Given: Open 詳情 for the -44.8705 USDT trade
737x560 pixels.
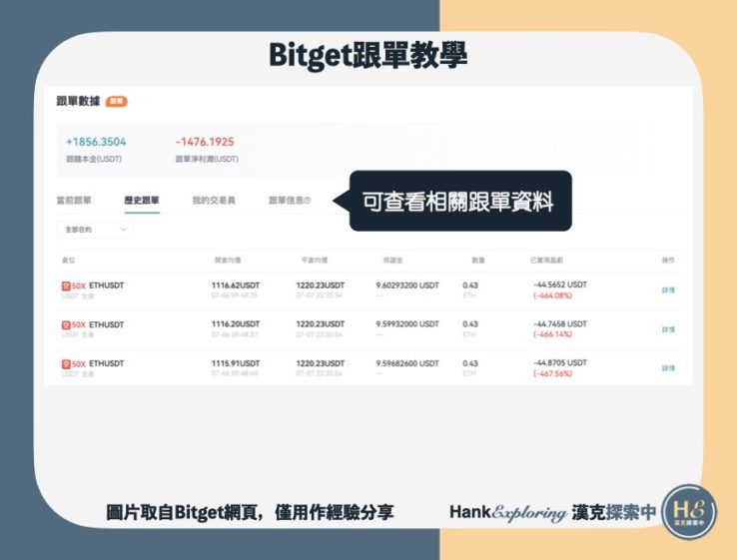Looking at the screenshot, I should pyautogui.click(x=668, y=368).
